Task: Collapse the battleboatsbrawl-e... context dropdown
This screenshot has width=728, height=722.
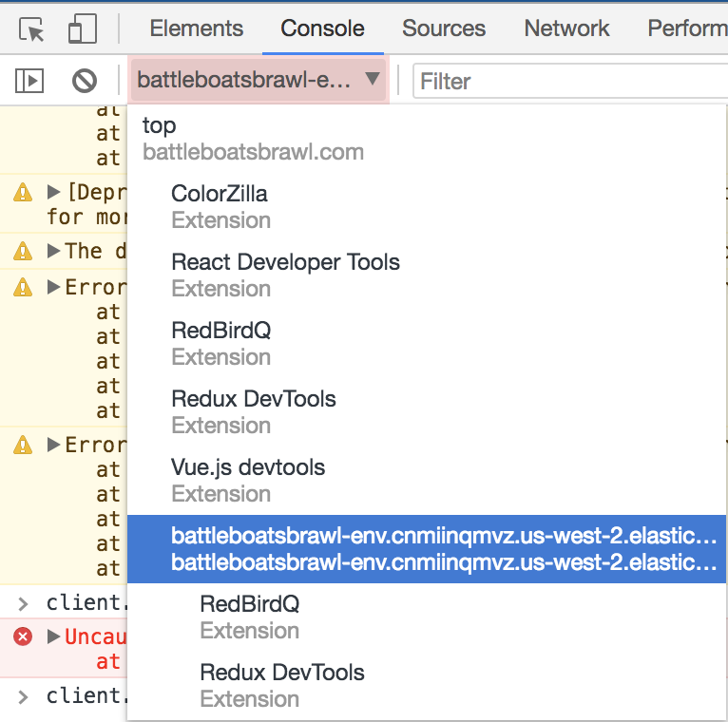Action: pos(259,80)
